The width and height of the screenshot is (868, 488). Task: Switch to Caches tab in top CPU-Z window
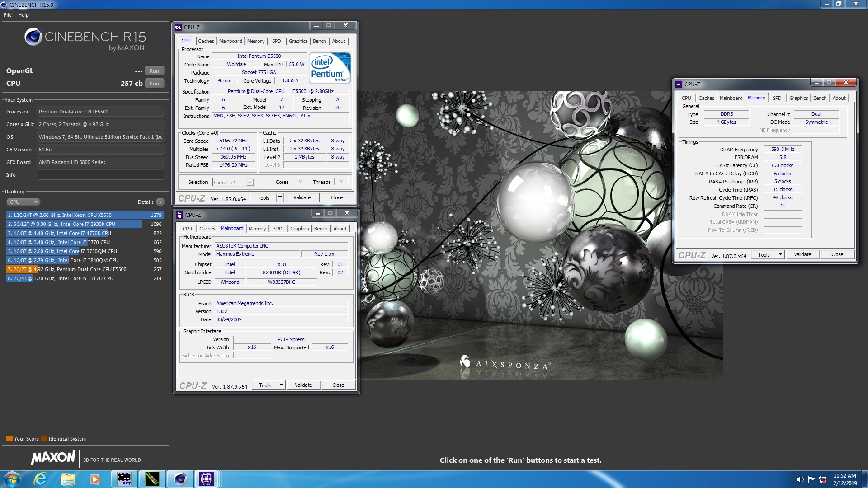click(206, 41)
